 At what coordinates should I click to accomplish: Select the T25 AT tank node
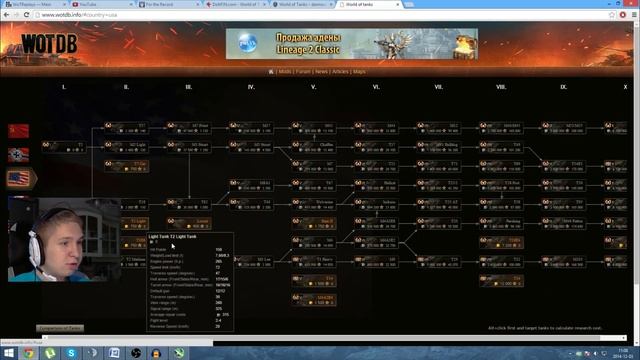pyautogui.click(x=439, y=204)
